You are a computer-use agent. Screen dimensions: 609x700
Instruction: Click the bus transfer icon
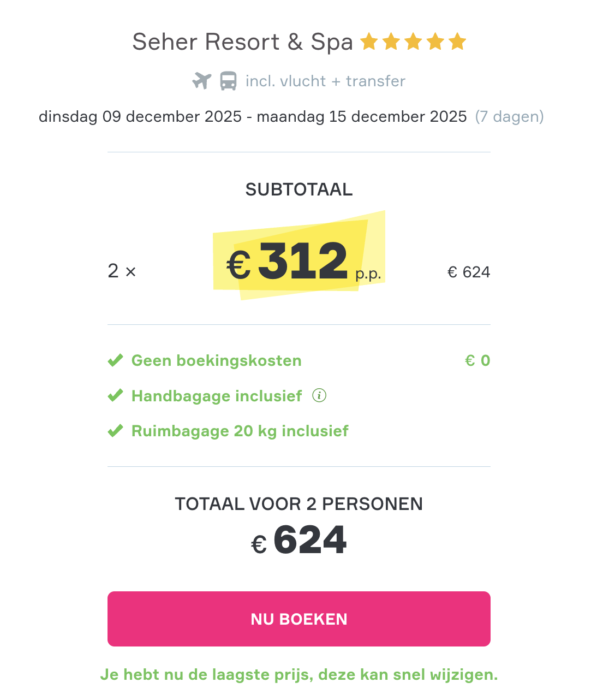click(228, 81)
